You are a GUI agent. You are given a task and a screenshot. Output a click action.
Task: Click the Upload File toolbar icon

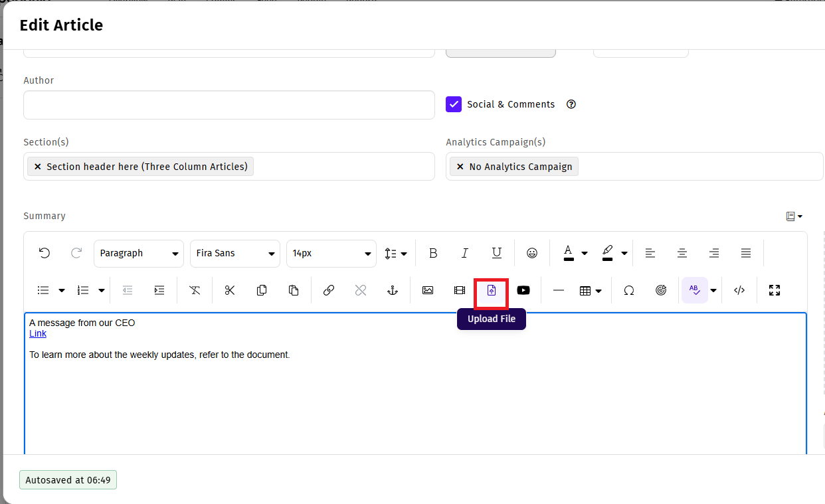click(x=492, y=291)
